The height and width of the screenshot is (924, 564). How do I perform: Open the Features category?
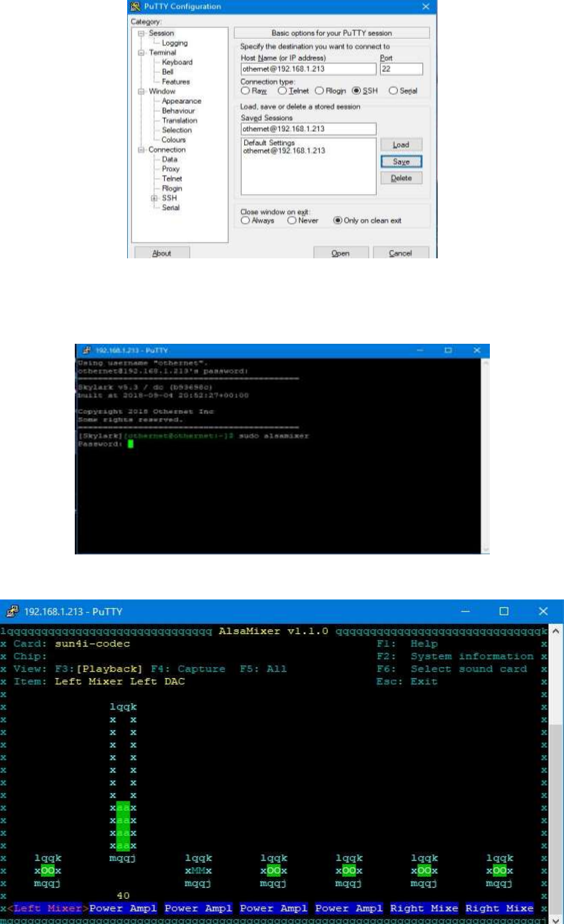pyautogui.click(x=176, y=81)
